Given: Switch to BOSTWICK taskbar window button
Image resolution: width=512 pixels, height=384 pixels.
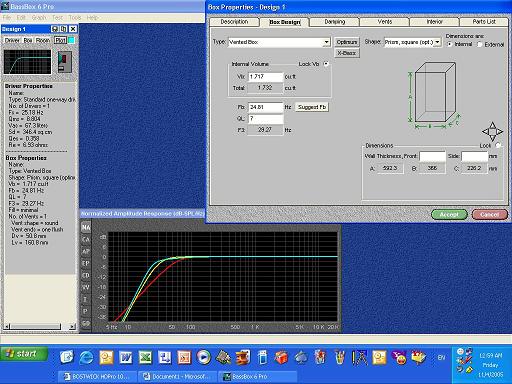Looking at the screenshot, I should [98, 376].
